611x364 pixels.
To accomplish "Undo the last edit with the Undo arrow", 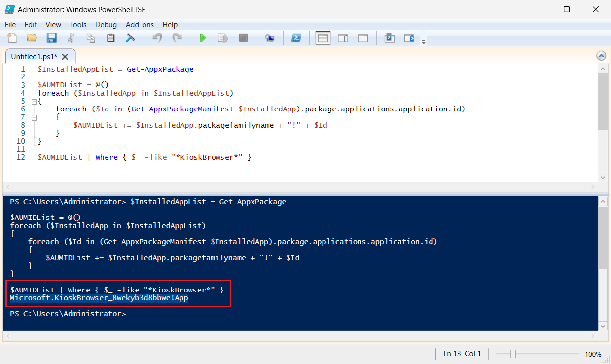I will tap(157, 38).
